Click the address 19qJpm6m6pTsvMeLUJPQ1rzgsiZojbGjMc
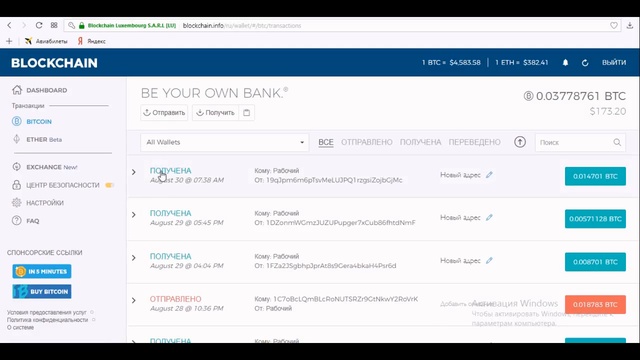The height and width of the screenshot is (360, 640). [x=334, y=180]
